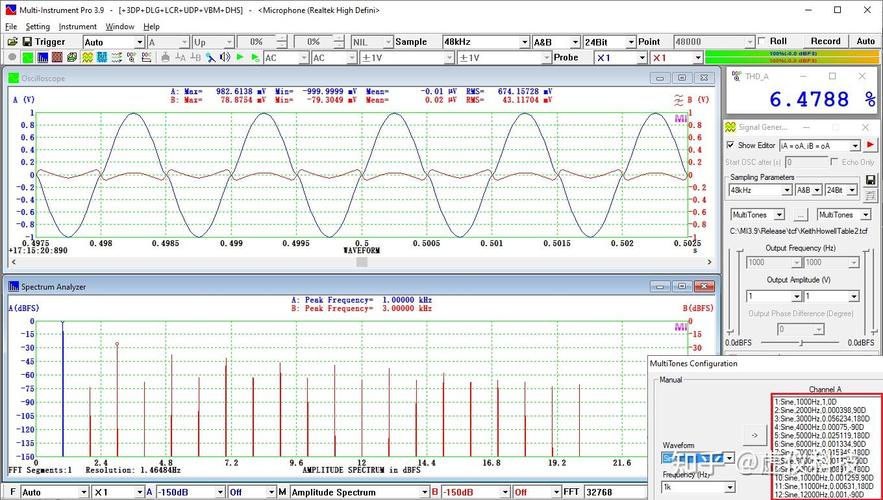The width and height of the screenshot is (883, 500).
Task: Open the File menu
Action: point(11,26)
